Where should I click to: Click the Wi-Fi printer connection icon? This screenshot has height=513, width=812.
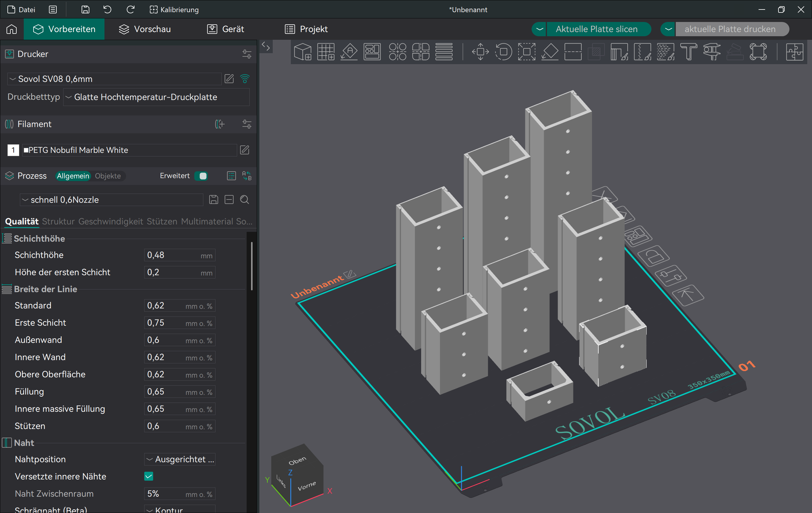click(245, 79)
